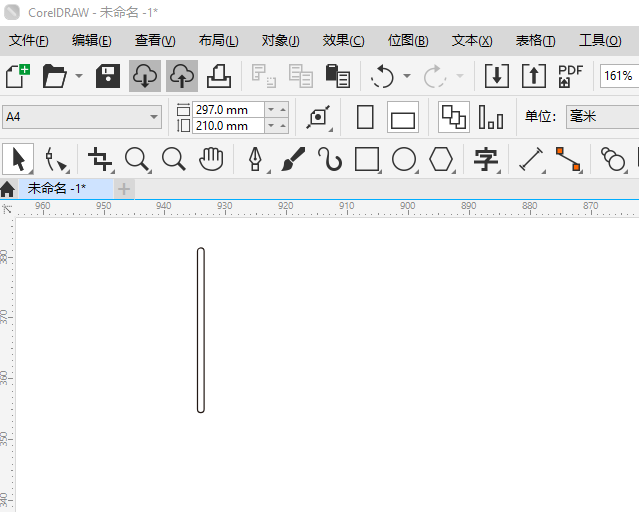Image resolution: width=639 pixels, height=512 pixels.
Task: Select the Polygon tool
Action: point(441,159)
